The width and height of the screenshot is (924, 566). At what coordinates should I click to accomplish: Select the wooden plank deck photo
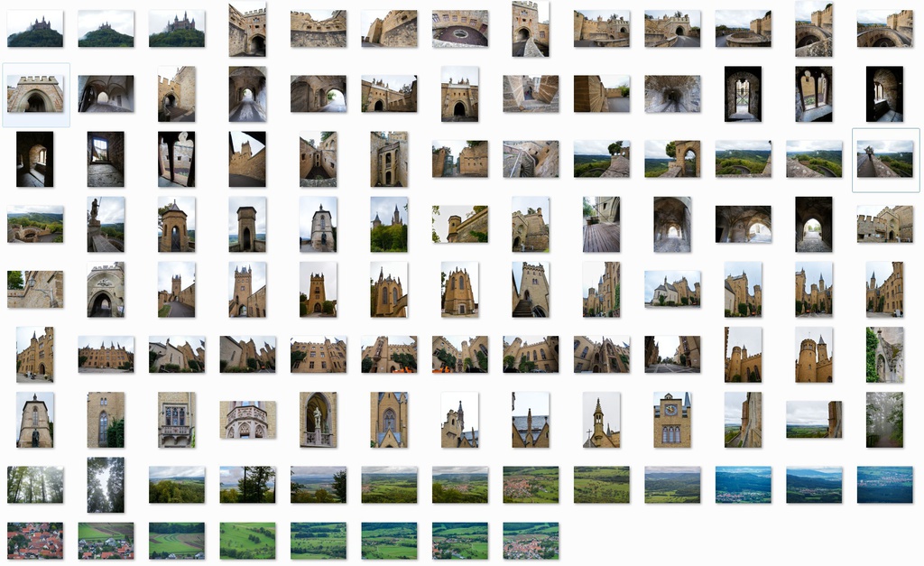(x=601, y=225)
